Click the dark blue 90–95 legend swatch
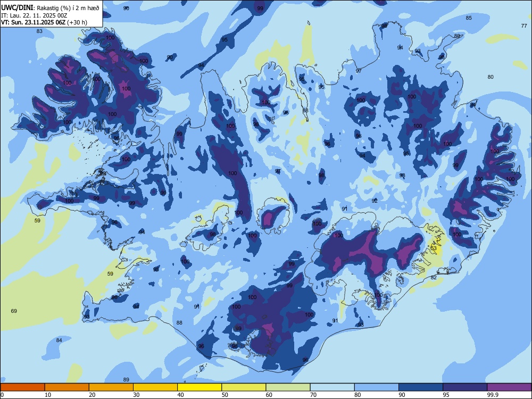 [421, 387]
